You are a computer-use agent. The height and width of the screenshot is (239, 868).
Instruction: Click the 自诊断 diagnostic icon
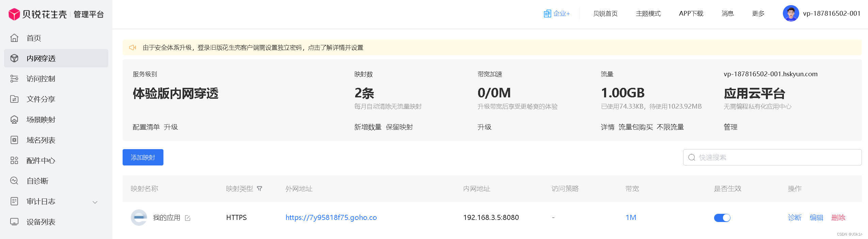(14, 181)
